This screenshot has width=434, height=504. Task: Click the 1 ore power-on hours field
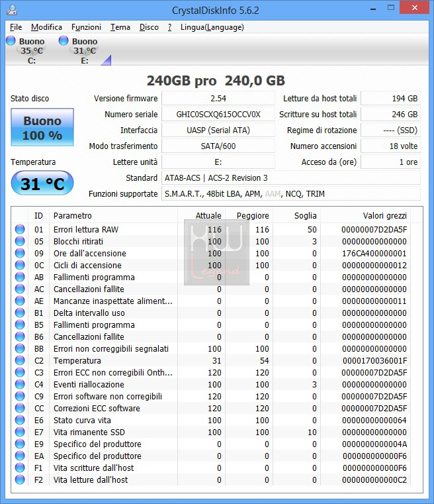coord(390,162)
